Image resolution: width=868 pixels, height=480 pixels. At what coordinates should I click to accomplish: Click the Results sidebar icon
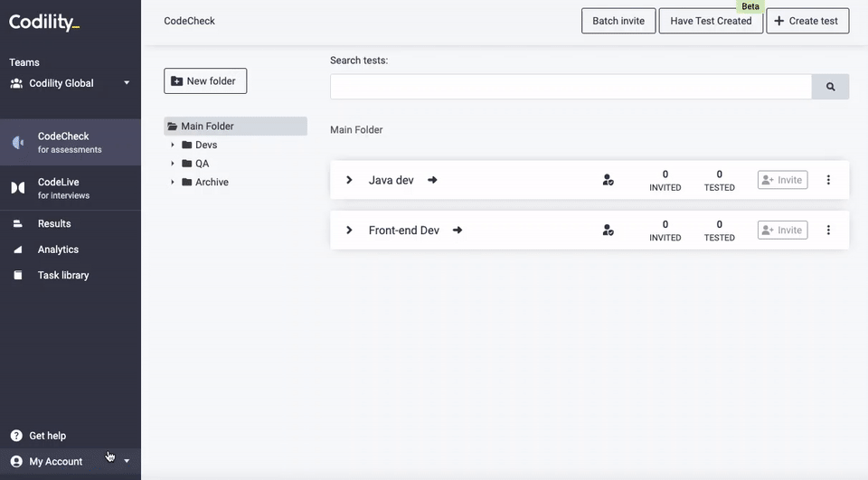pyautogui.click(x=18, y=223)
